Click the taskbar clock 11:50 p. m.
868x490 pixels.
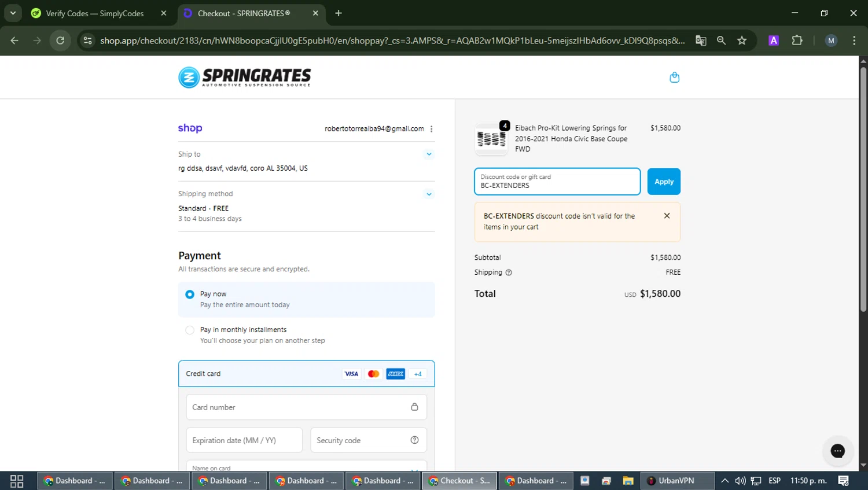click(x=808, y=481)
